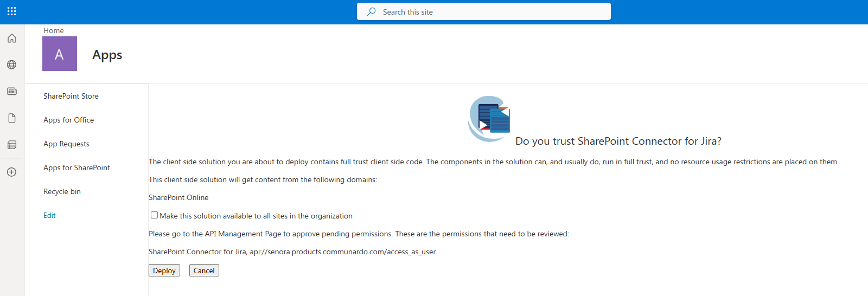Click the Edit link in navigation
Screen dimensions: 868x296
49,215
